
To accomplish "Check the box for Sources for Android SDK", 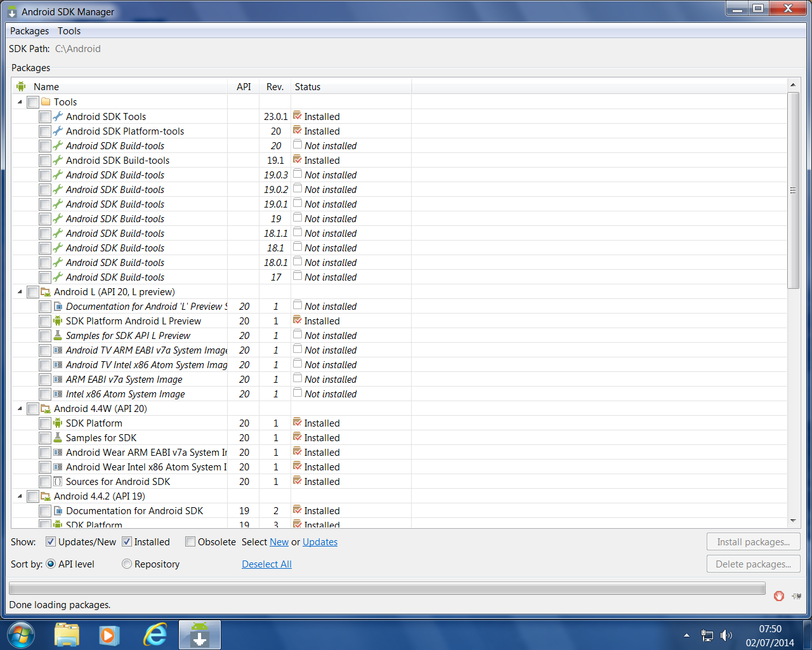I will coord(45,482).
